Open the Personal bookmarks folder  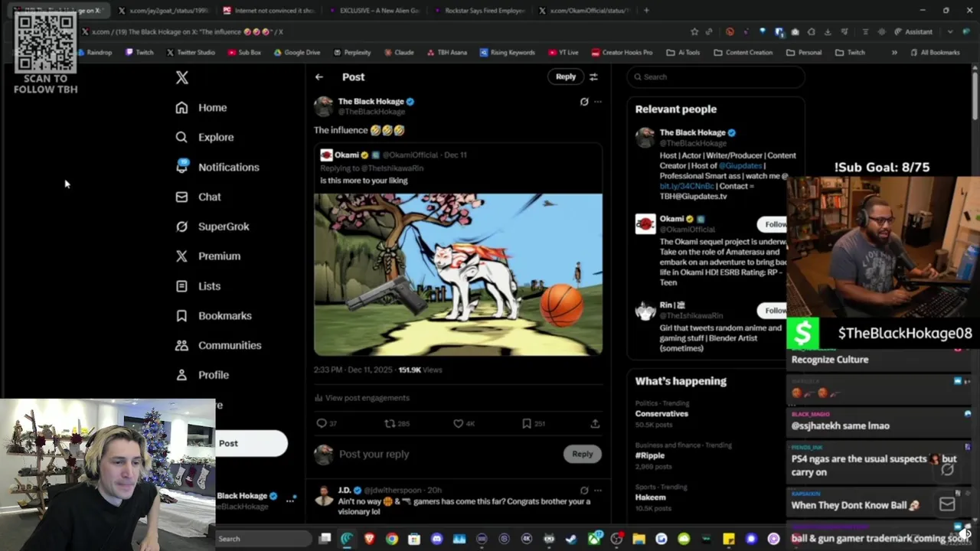804,53
